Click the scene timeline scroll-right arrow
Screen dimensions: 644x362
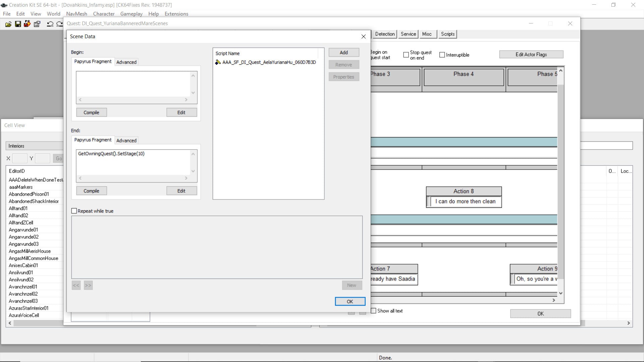pos(554,300)
